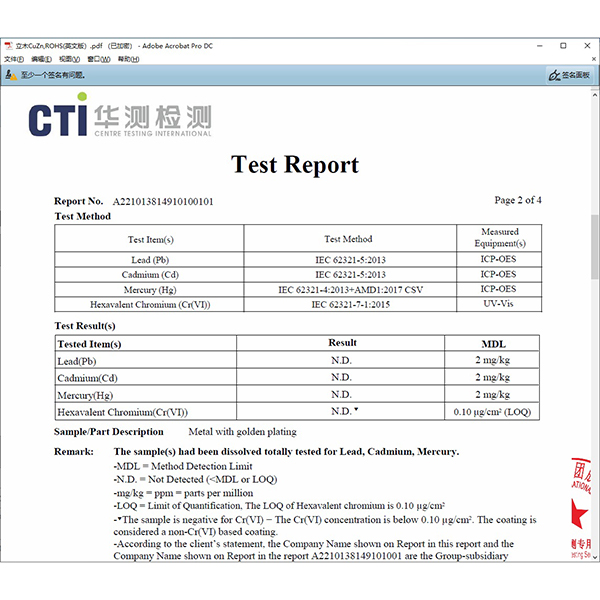Close the document with the small x below window controls
The image size is (600, 600).
593,59
